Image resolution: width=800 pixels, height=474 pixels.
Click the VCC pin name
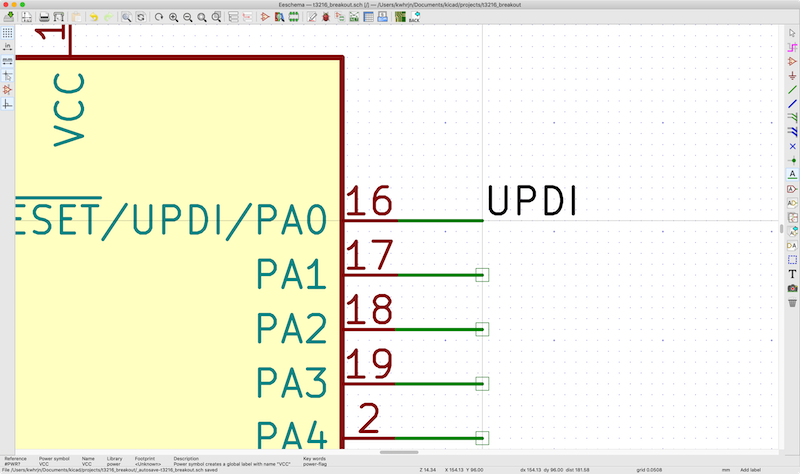point(69,109)
